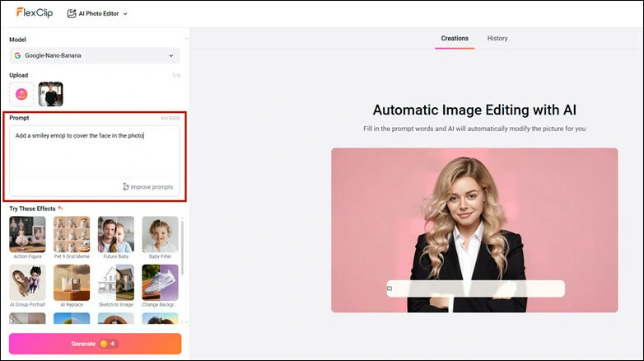Click inside the Prompt text box
The image size is (644, 361).
pos(95,161)
